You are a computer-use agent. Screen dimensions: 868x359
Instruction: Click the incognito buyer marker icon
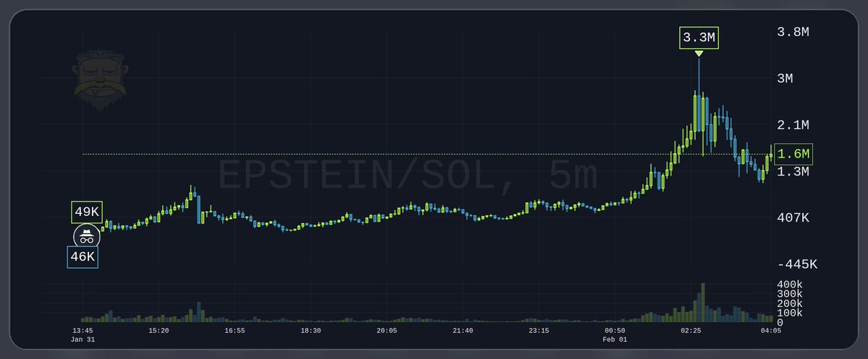tap(86, 235)
